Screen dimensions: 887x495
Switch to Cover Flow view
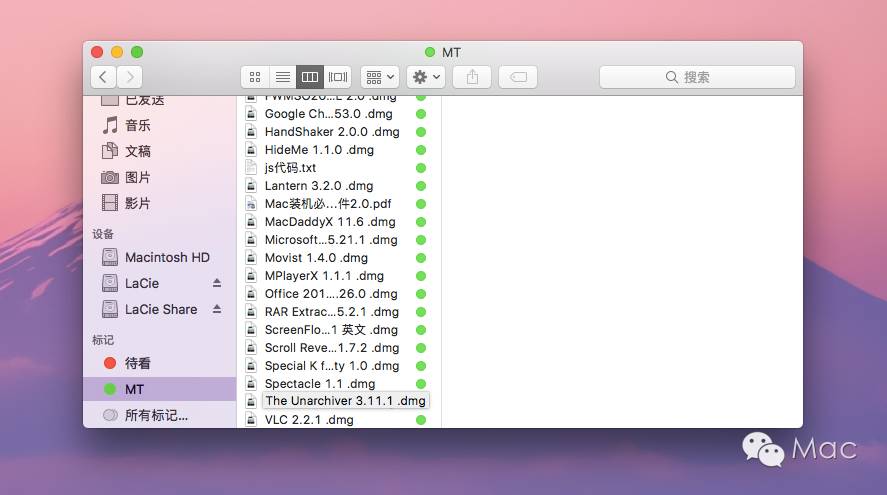tap(338, 77)
